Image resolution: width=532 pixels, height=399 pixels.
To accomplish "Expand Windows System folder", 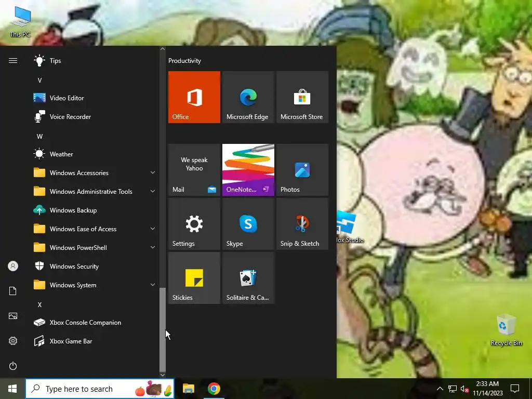I will (x=95, y=285).
